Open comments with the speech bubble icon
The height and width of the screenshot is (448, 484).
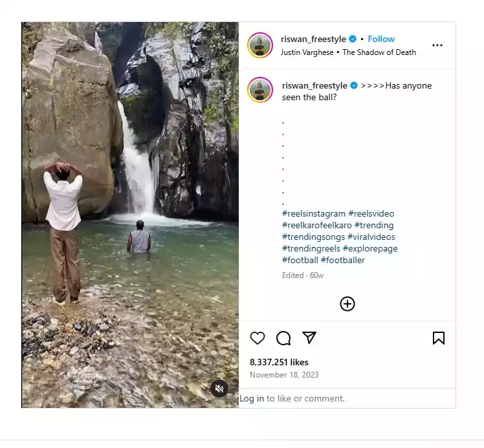tap(283, 338)
